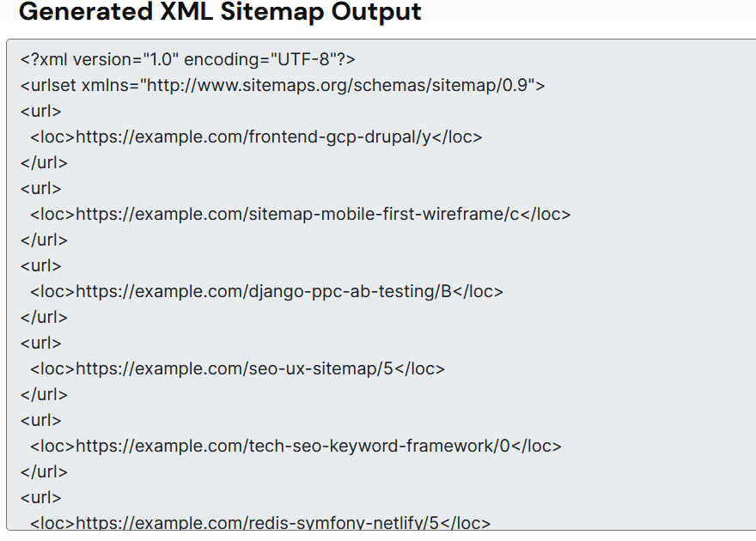Click the tech-seo-keyword-framework loc line
This screenshot has height=541, width=756.
[296, 446]
